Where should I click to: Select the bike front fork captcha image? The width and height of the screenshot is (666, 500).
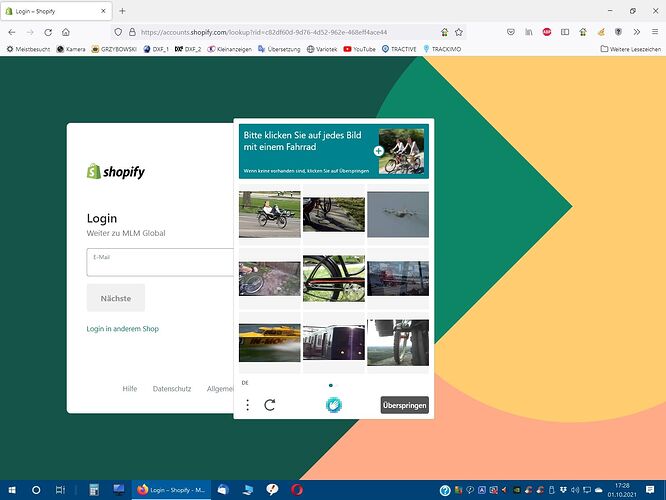398,343
